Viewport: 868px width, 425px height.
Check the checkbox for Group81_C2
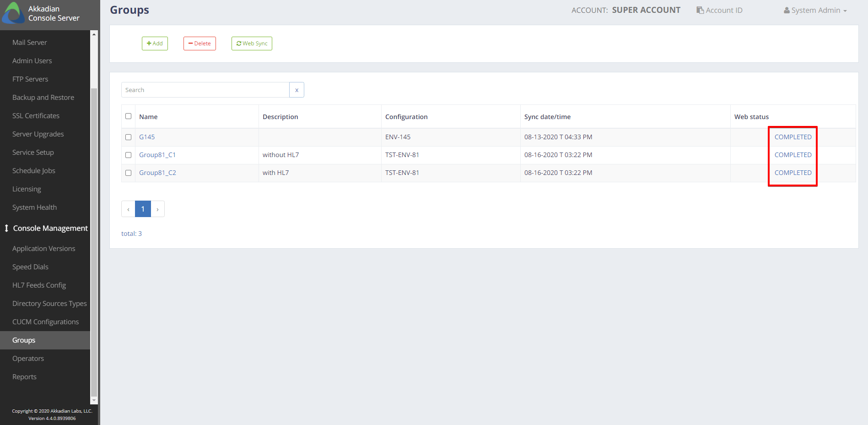[x=128, y=173]
